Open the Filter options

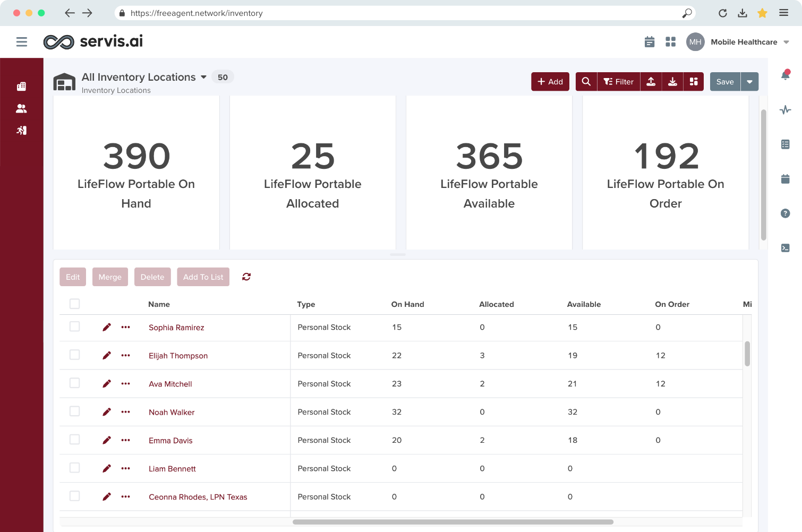619,82
